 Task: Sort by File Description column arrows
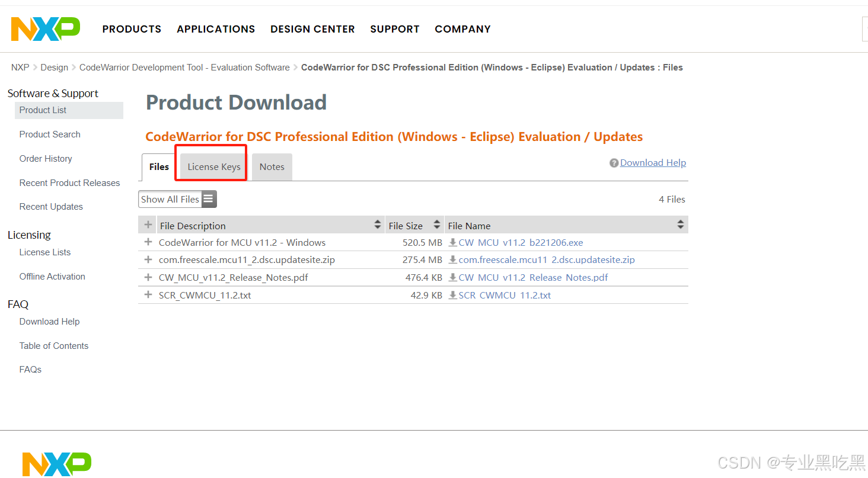pos(378,225)
